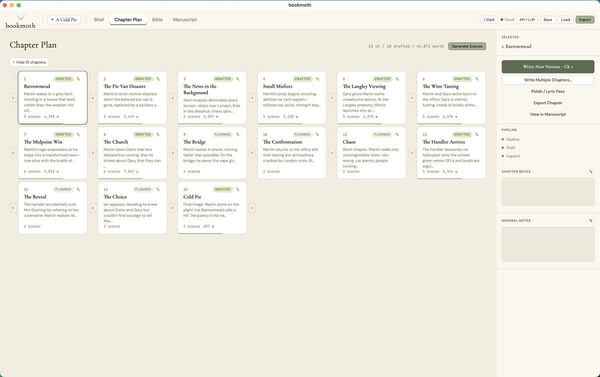
Task: Open Write Multiple Chapters options
Action: click(548, 80)
